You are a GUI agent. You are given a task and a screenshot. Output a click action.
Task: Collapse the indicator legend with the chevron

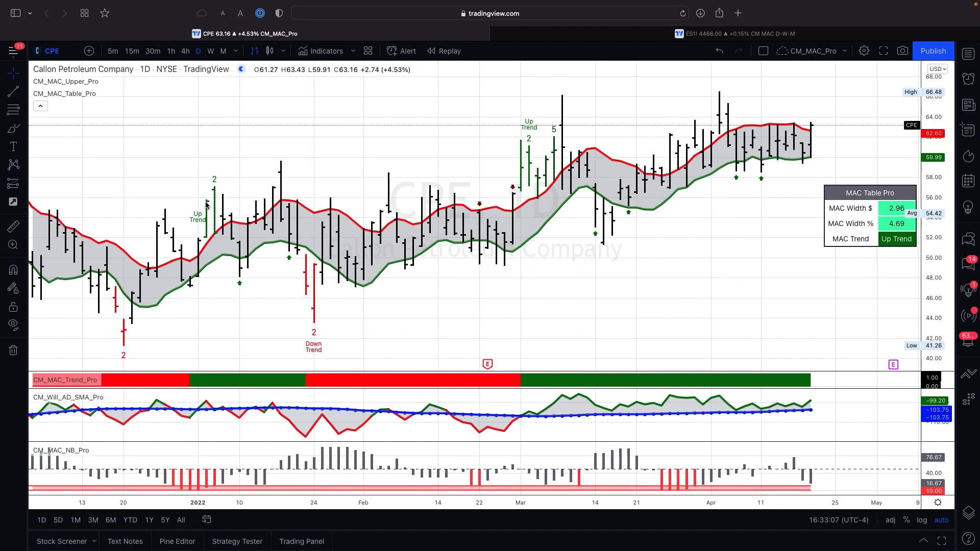point(40,106)
